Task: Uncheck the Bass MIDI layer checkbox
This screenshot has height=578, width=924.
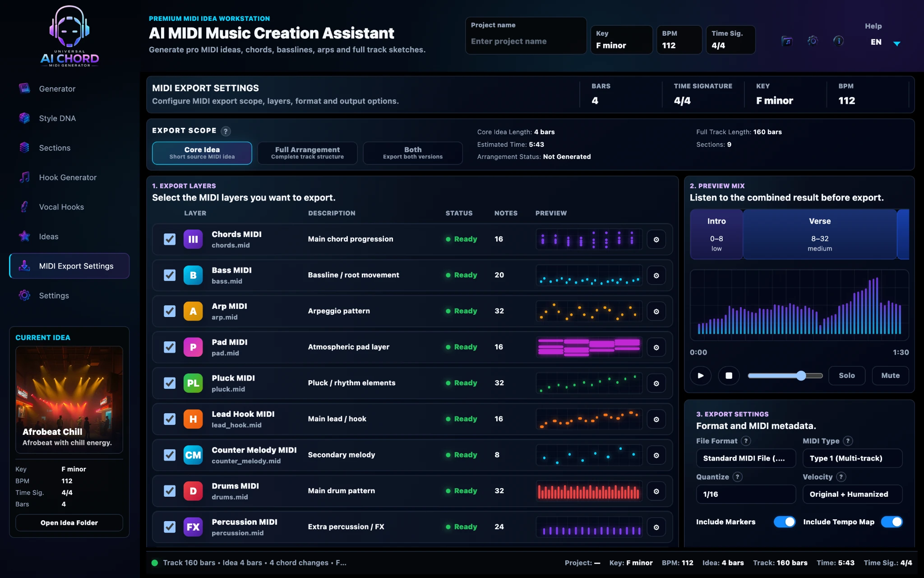Action: [x=170, y=275]
